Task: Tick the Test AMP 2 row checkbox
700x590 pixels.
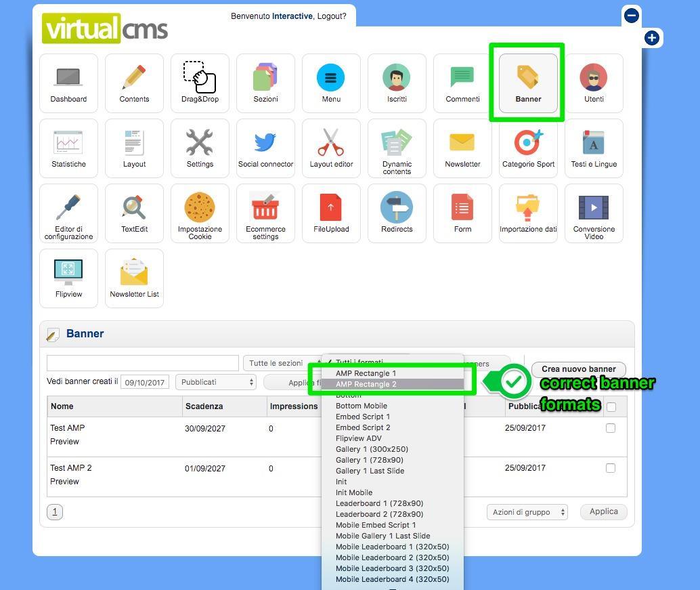Action: 611,468
